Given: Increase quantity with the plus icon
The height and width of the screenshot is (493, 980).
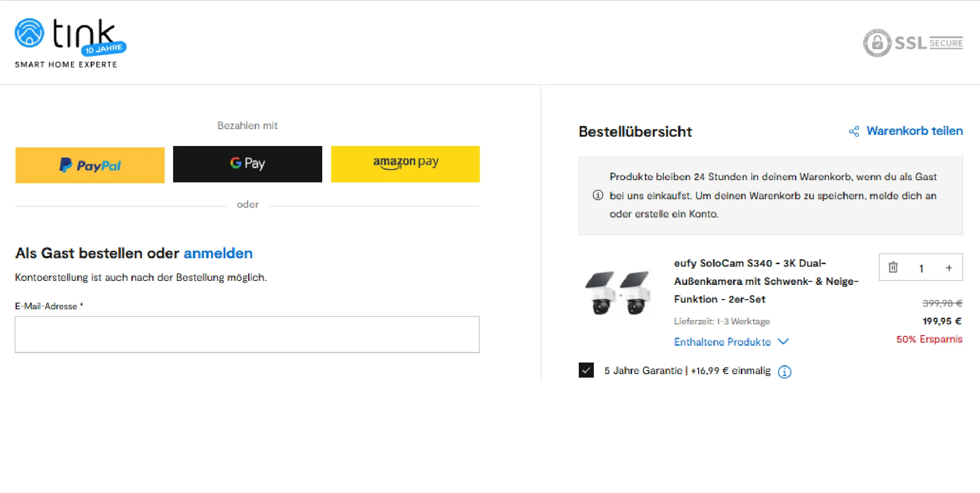Looking at the screenshot, I should coord(949,268).
